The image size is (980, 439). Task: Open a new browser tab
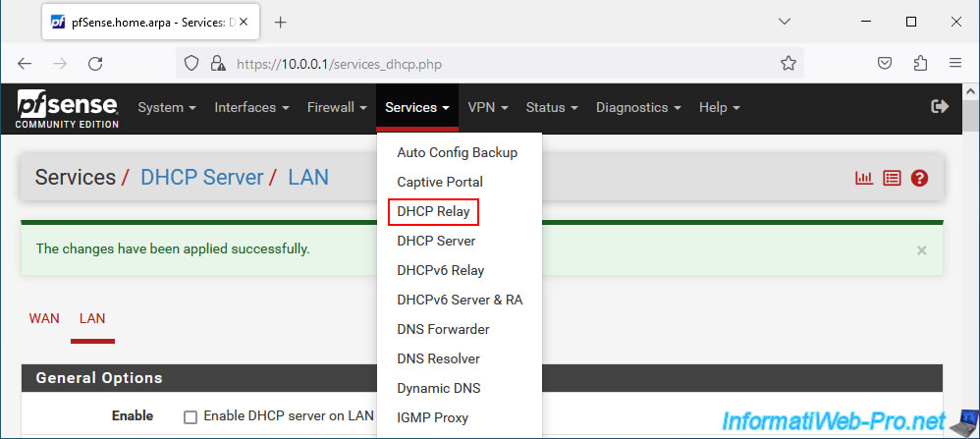pyautogui.click(x=281, y=23)
